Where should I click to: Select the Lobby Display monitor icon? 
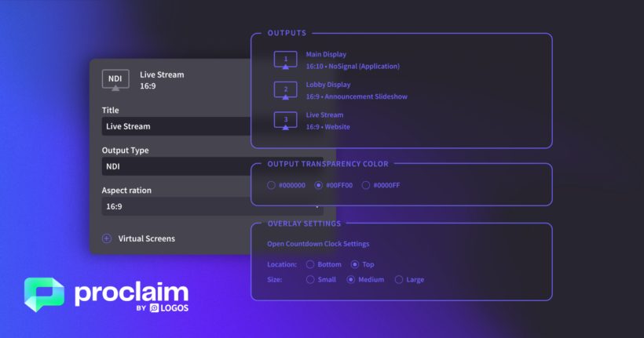(285, 91)
